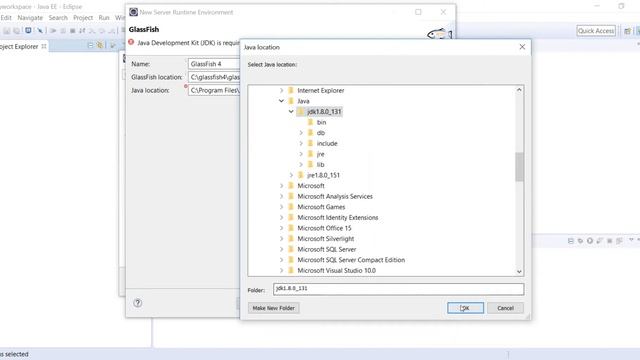This screenshot has width=640, height=360.
Task: Click the folder tree vertical scrollbar thumb
Action: pyautogui.click(x=519, y=167)
